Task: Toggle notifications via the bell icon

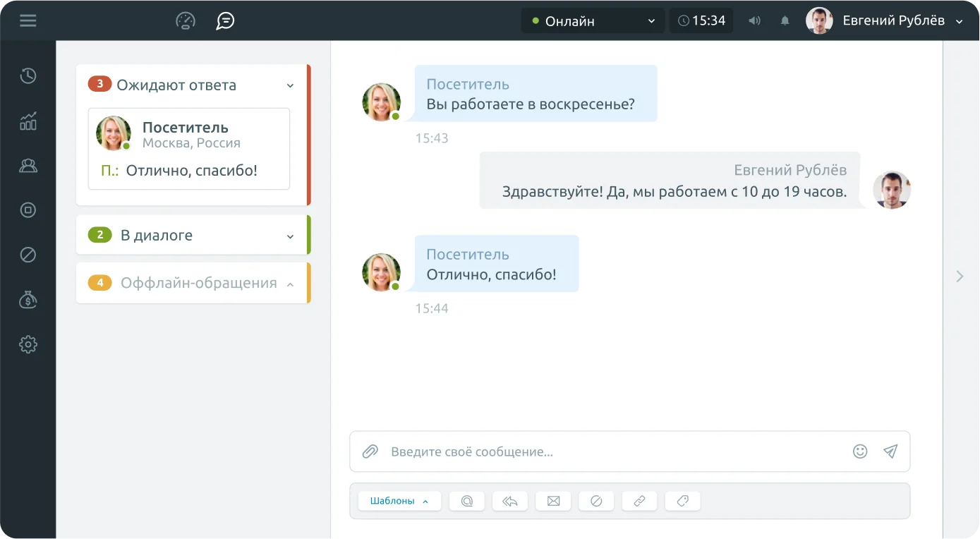Action: pos(784,20)
